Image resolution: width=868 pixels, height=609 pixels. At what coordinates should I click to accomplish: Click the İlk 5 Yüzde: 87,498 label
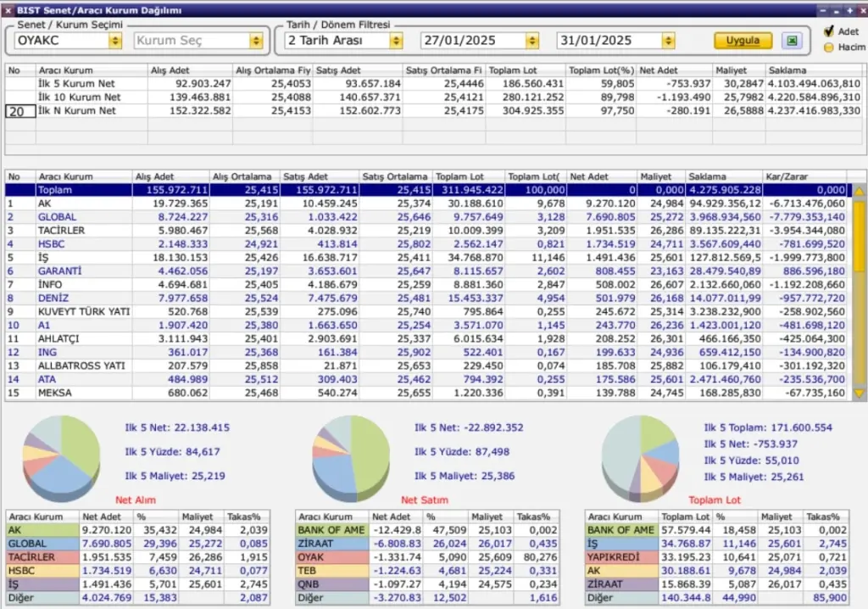pos(462,451)
